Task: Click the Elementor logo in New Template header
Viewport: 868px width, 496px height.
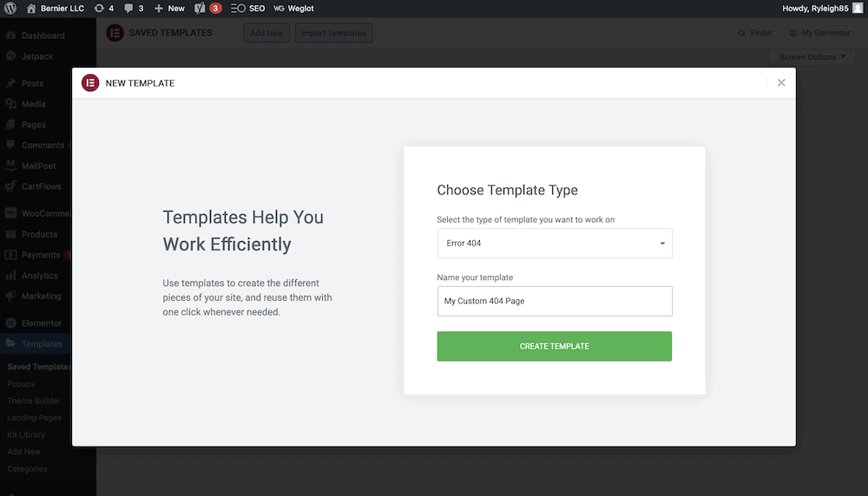Action: pos(90,83)
